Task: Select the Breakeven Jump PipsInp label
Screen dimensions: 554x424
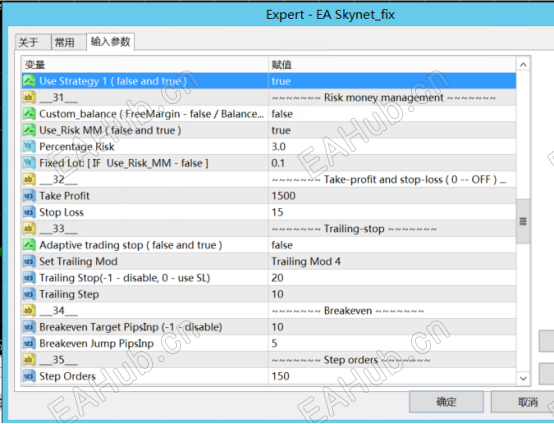Action: [96, 343]
